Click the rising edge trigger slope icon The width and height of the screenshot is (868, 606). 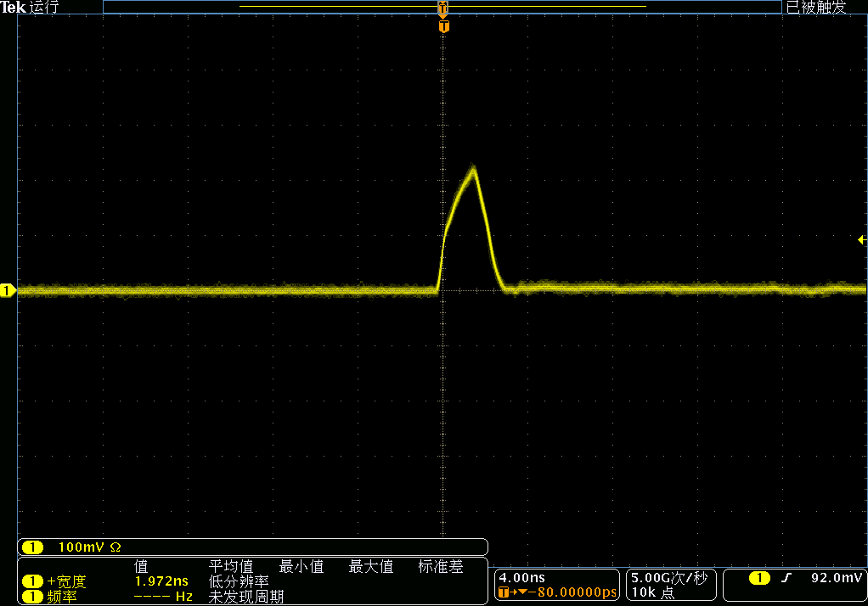pos(786,579)
